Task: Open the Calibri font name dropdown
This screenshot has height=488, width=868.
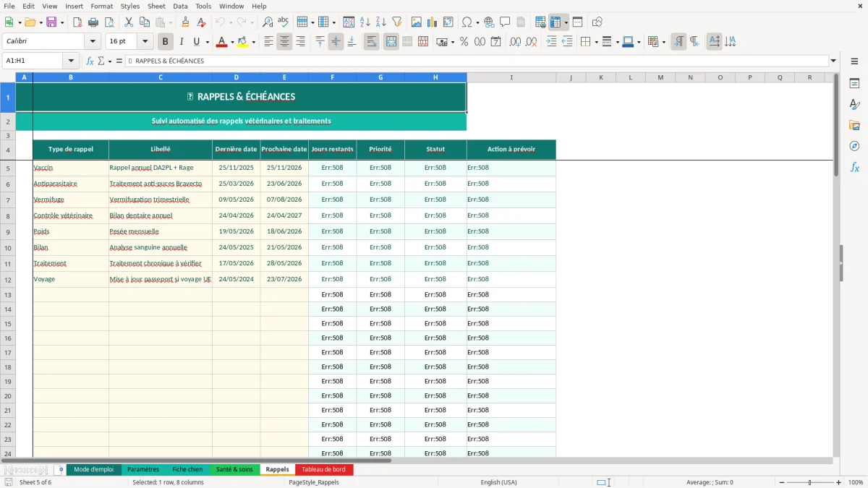Action: 93,42
